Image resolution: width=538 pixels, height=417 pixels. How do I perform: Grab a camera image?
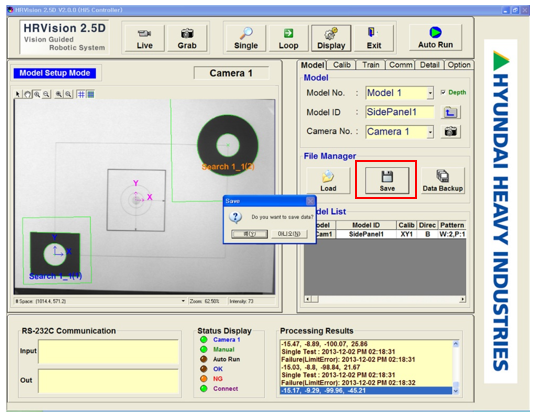pos(187,38)
